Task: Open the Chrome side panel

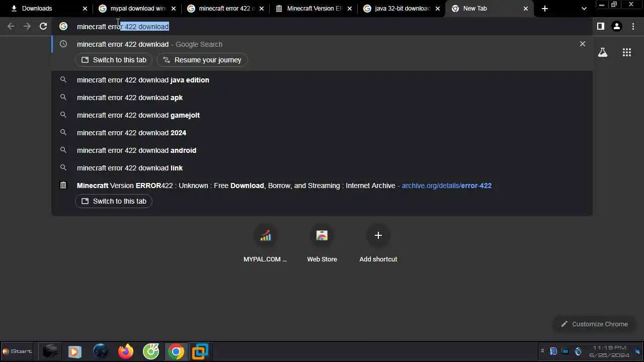Action: (600, 26)
